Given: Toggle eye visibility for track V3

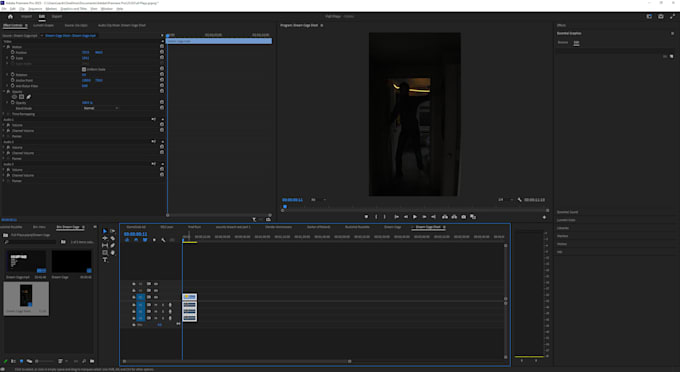Looking at the screenshot, I should [x=156, y=284].
